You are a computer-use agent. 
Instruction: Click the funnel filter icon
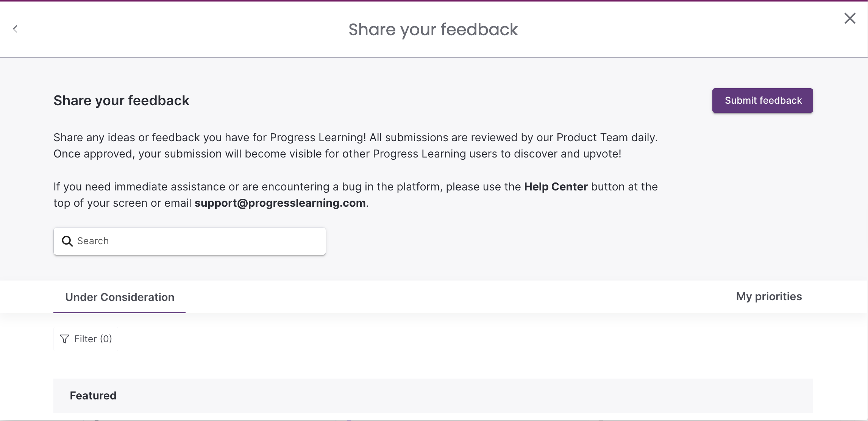[x=64, y=339]
